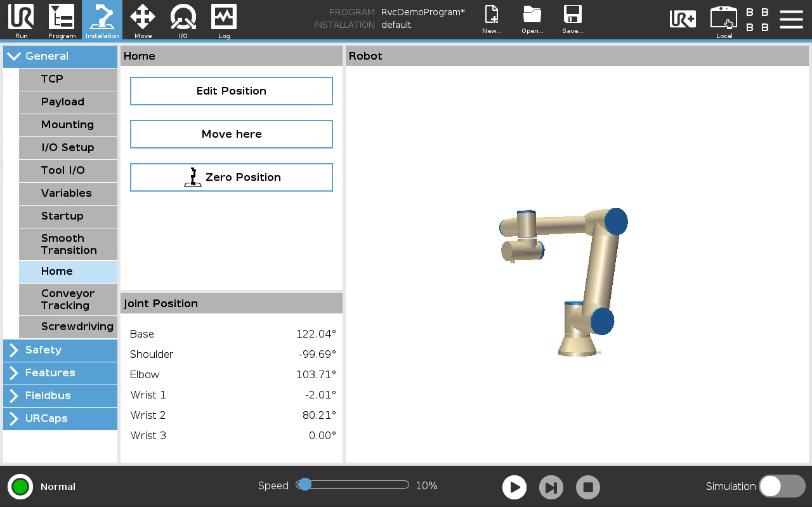Expand the URCaps section
This screenshot has height=507, width=812.
coord(60,419)
